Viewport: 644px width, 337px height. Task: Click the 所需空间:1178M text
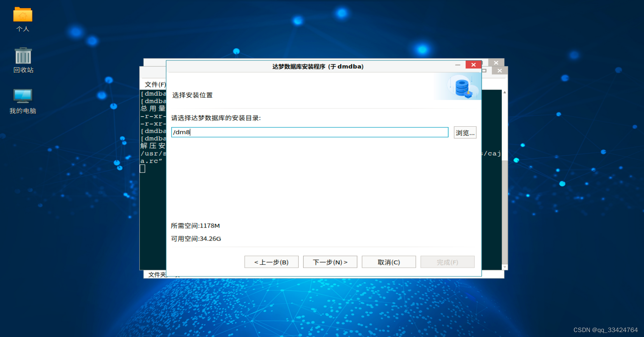[x=195, y=226]
